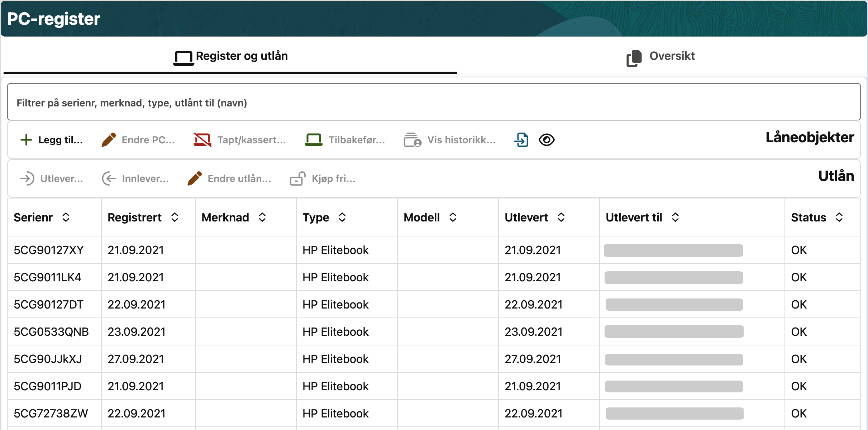The image size is (868, 430).
Task: Click the blue import document icon
Action: coord(521,140)
